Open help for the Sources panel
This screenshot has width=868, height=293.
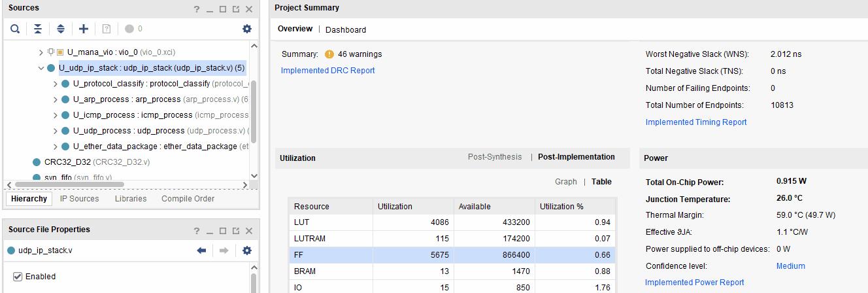click(196, 9)
